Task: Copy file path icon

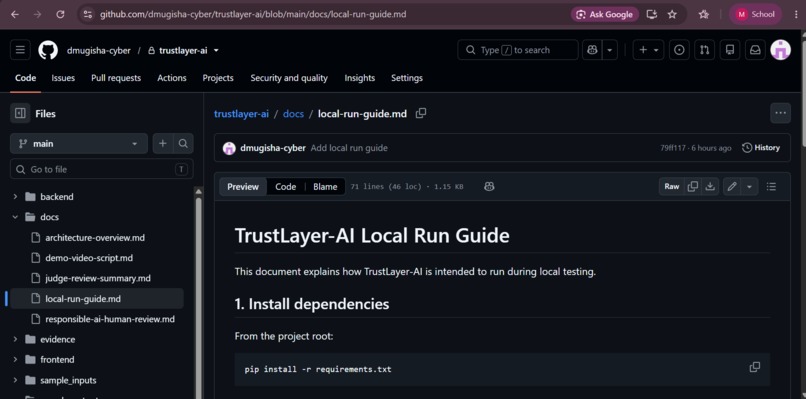Action: coord(421,113)
